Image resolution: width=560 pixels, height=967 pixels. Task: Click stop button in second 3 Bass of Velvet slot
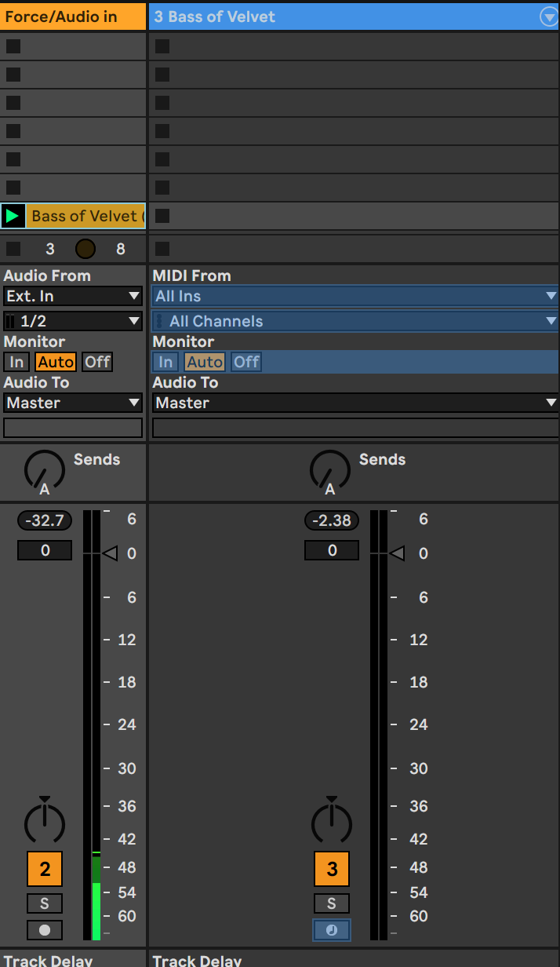(162, 75)
